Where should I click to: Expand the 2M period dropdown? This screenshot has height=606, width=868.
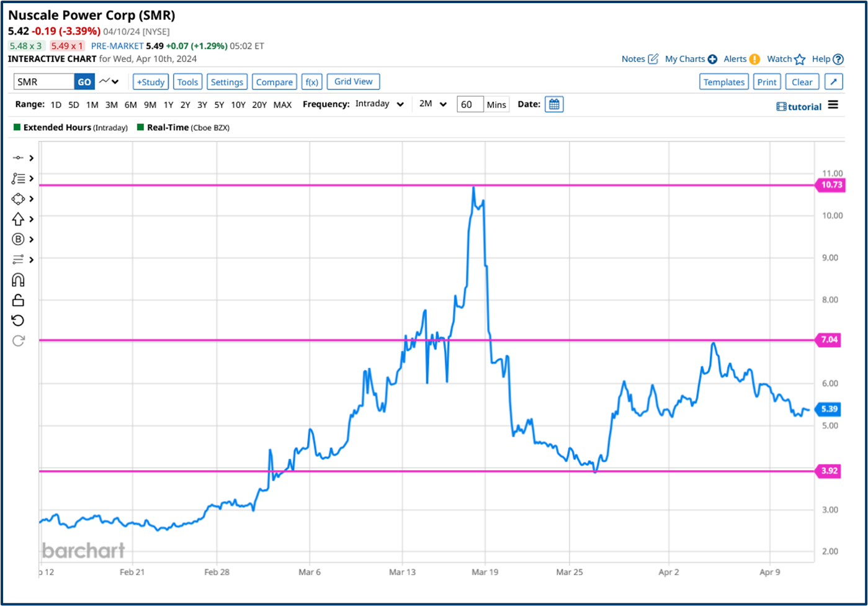click(432, 104)
